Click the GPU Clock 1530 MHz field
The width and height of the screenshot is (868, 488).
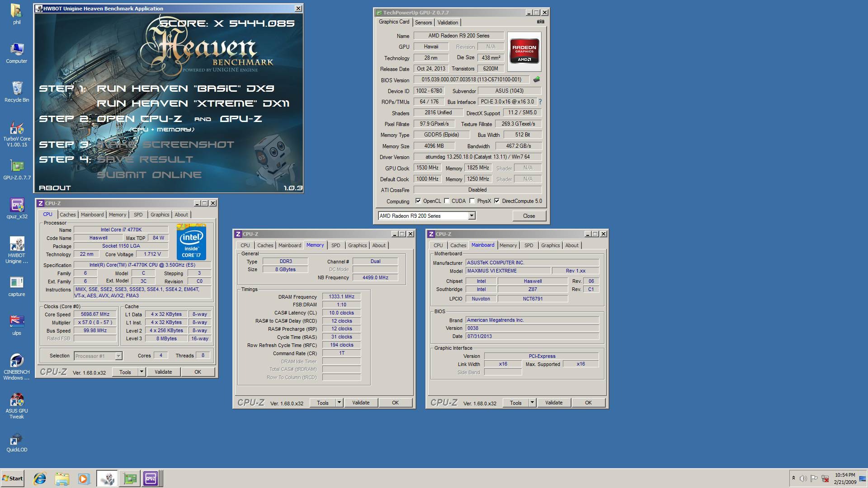[x=427, y=168]
